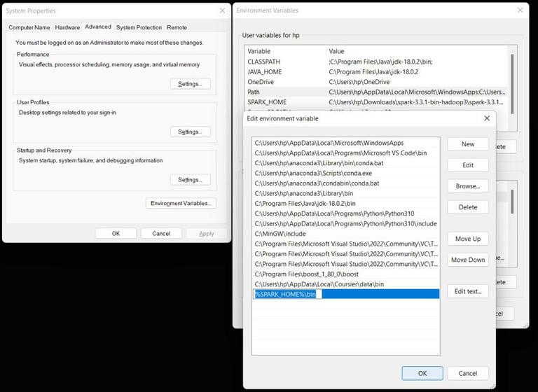The width and height of the screenshot is (538, 392).
Task: Select the Python\Python310 path entry
Action: 346,213
